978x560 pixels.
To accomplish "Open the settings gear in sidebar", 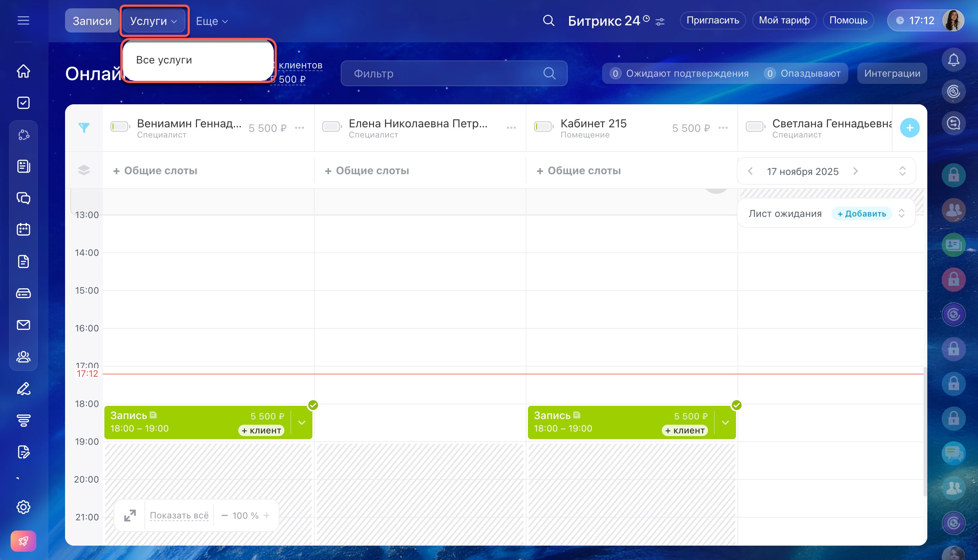I will click(23, 507).
